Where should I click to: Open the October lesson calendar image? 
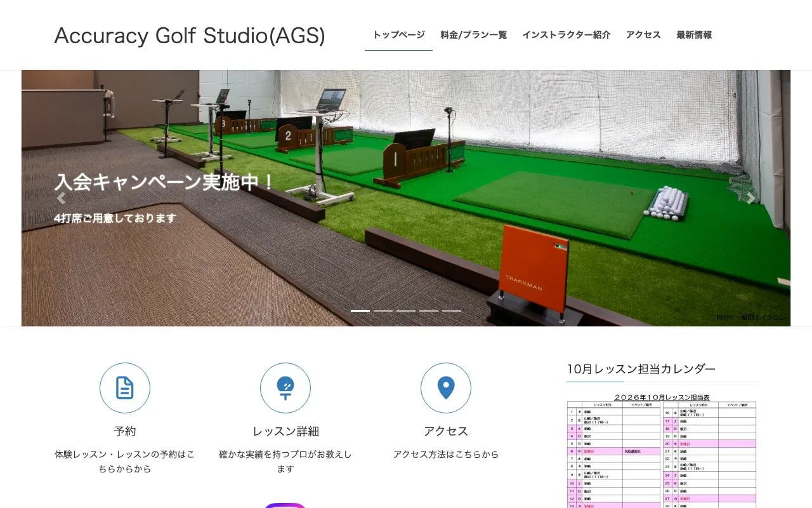[x=662, y=450]
